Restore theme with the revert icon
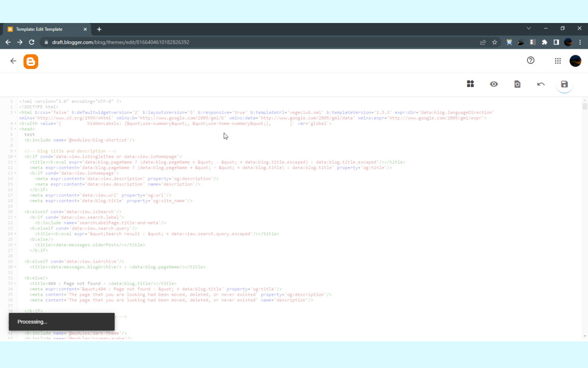This screenshot has width=588, height=368. pyautogui.click(x=517, y=84)
